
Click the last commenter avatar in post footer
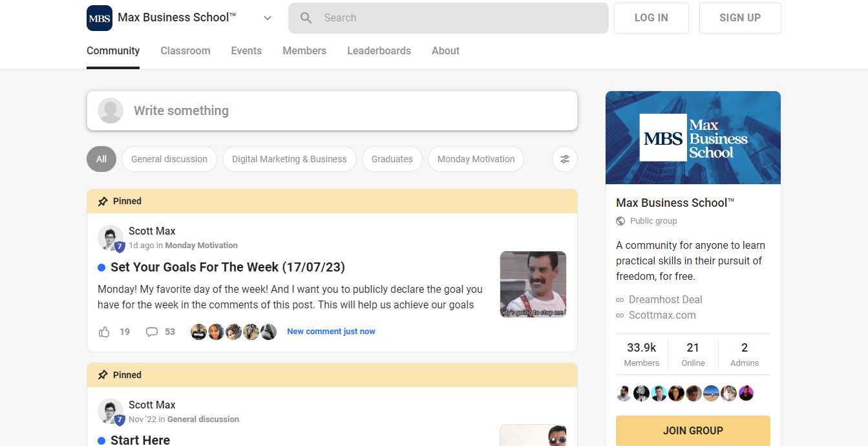pyautogui.click(x=268, y=332)
